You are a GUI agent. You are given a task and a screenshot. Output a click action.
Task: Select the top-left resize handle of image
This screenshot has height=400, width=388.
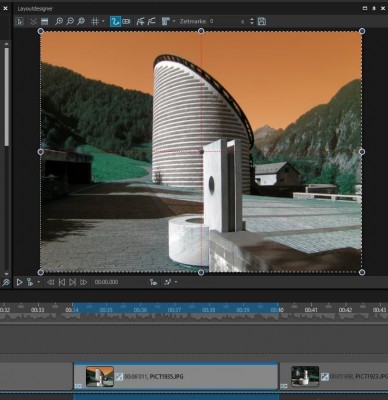(x=41, y=31)
